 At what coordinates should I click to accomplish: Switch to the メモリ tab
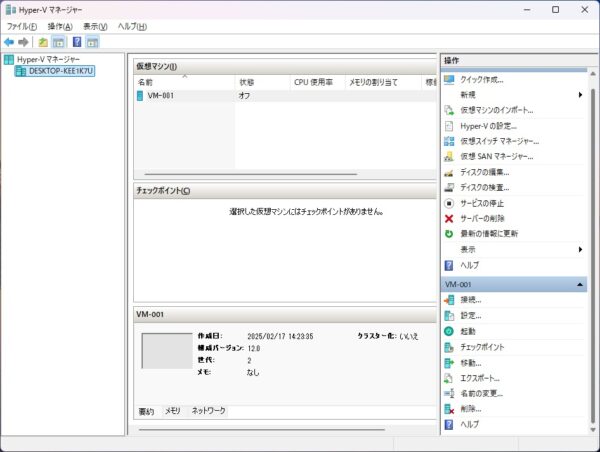173,411
